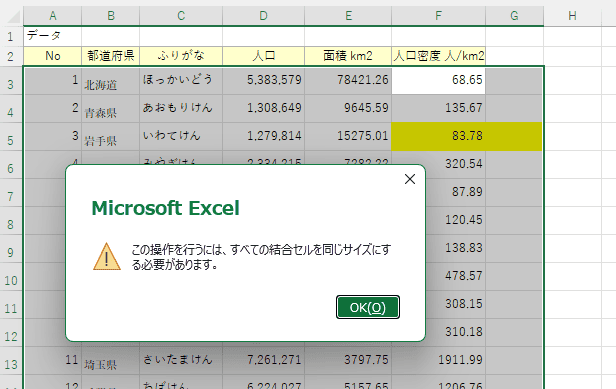Click cell with 岩手県

111,136
